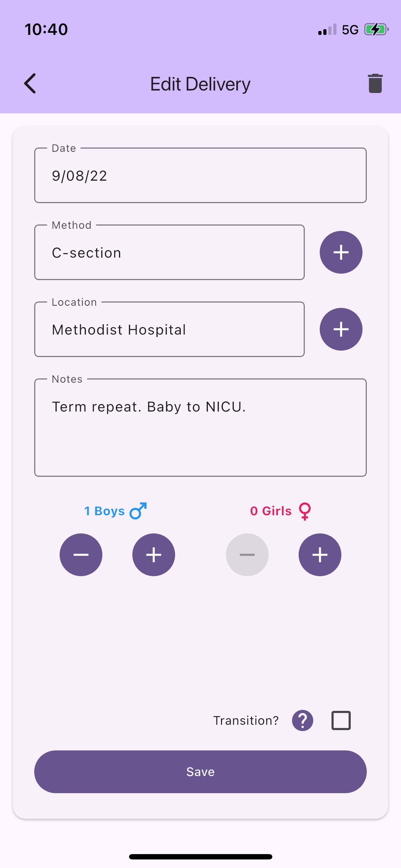401x868 pixels.
Task: Tap the add button beside Method
Action: pyautogui.click(x=341, y=252)
